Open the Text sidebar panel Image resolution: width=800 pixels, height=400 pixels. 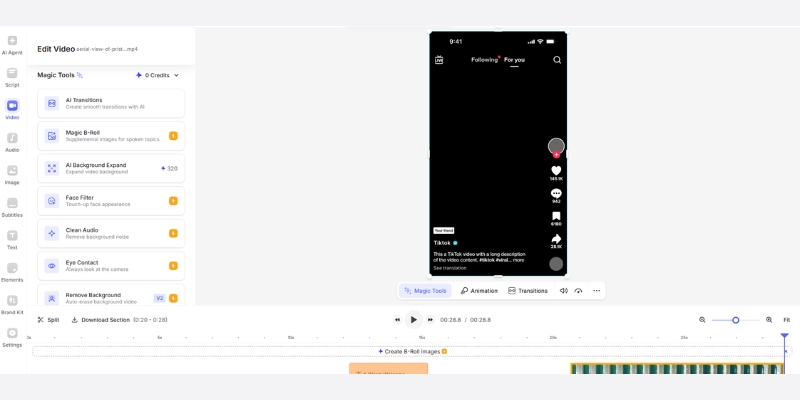tap(12, 240)
